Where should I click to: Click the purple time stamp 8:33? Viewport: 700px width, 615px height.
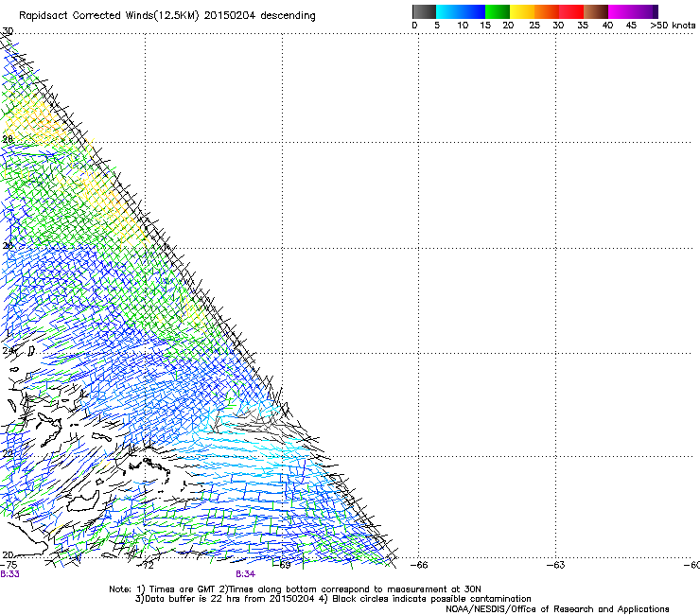[9, 574]
